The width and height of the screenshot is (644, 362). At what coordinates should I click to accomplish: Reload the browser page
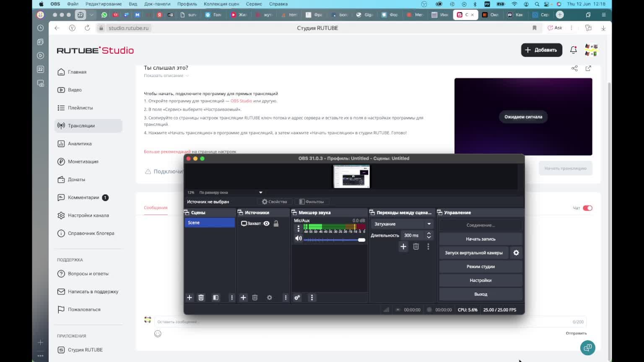pos(87,28)
